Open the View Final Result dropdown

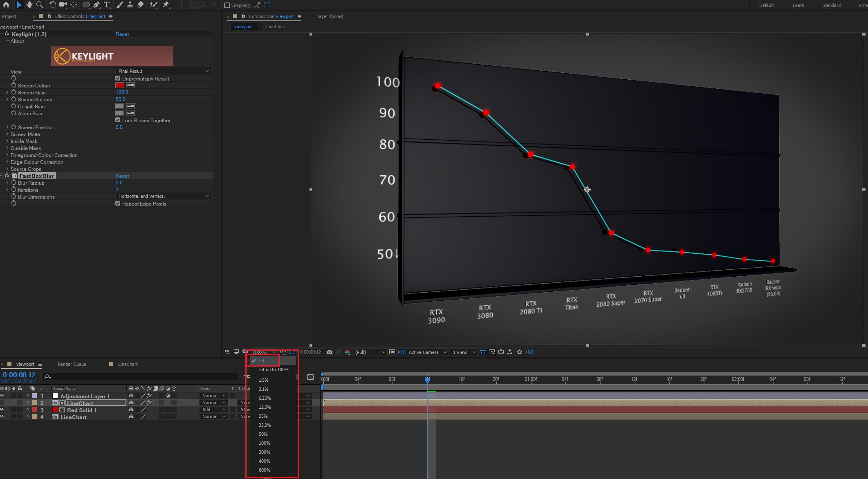163,71
